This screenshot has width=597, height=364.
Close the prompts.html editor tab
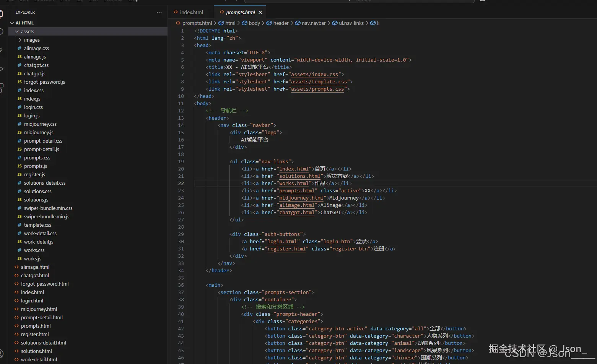point(260,12)
